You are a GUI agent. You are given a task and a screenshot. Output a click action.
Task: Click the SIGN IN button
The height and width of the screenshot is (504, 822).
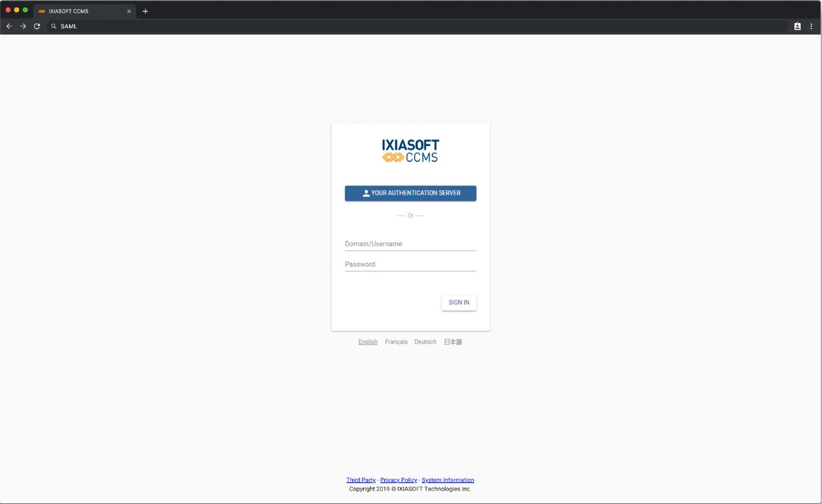(459, 303)
